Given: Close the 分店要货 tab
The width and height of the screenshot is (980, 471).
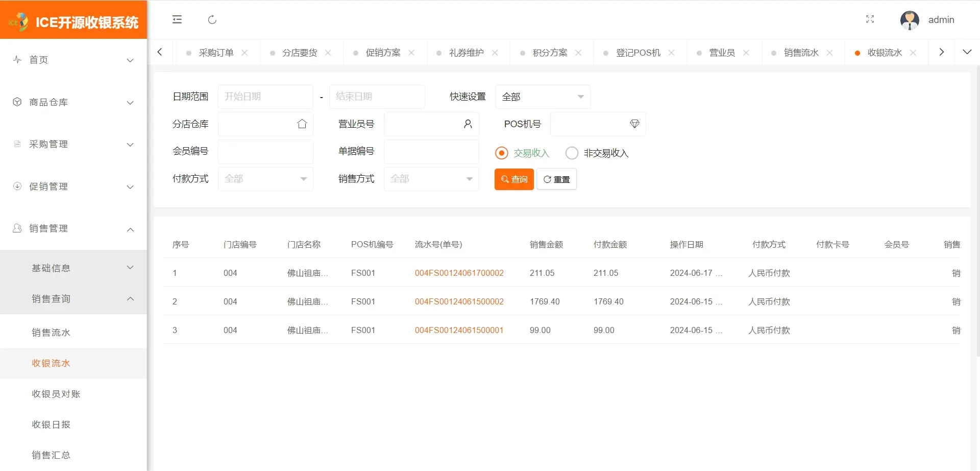Looking at the screenshot, I should 328,53.
